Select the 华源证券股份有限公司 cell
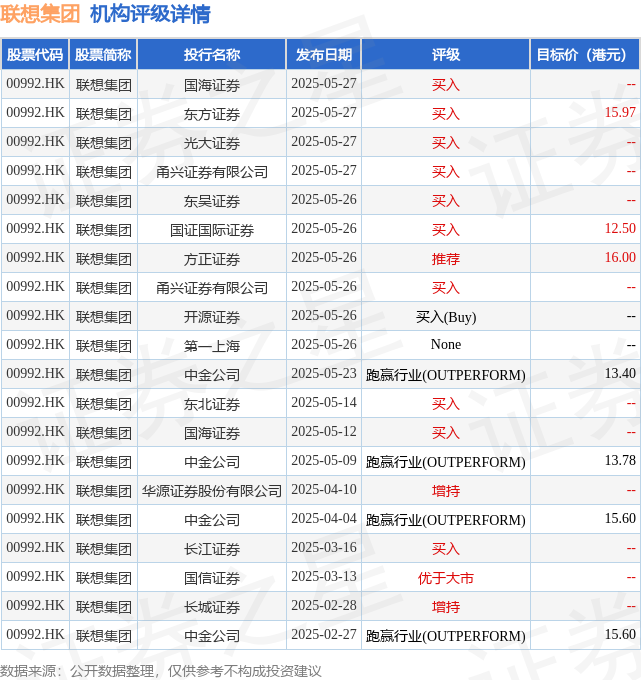The width and height of the screenshot is (641, 680). (212, 491)
